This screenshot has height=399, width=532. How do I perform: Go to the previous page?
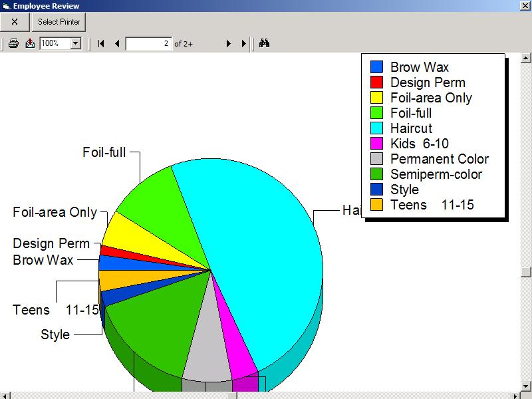tap(117, 44)
